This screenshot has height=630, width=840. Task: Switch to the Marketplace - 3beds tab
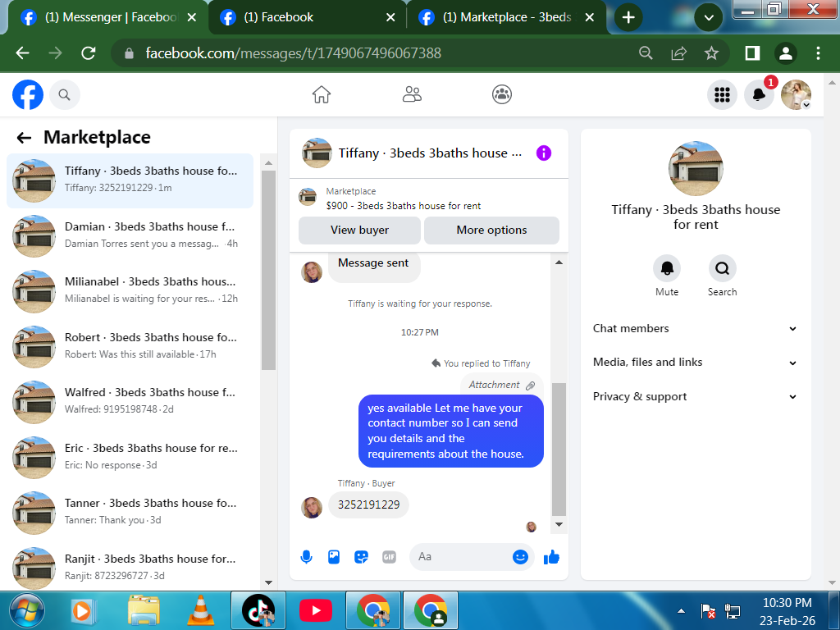[x=506, y=17]
